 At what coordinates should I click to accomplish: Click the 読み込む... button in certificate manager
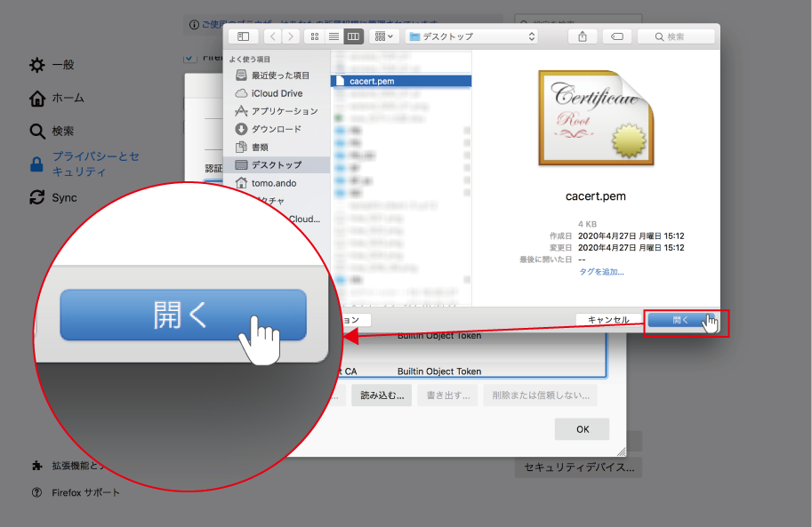(382, 395)
